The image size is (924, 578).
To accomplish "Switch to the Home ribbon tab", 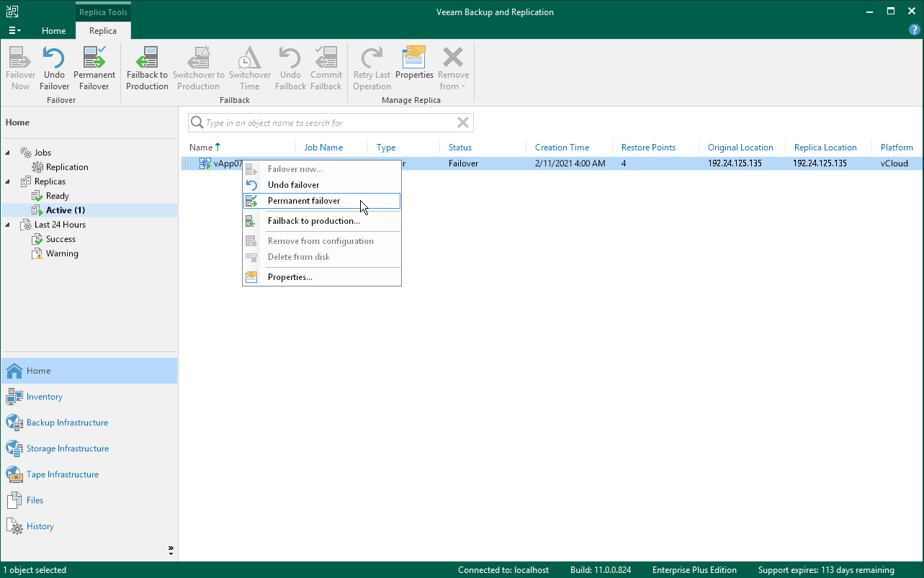I will coord(53,31).
